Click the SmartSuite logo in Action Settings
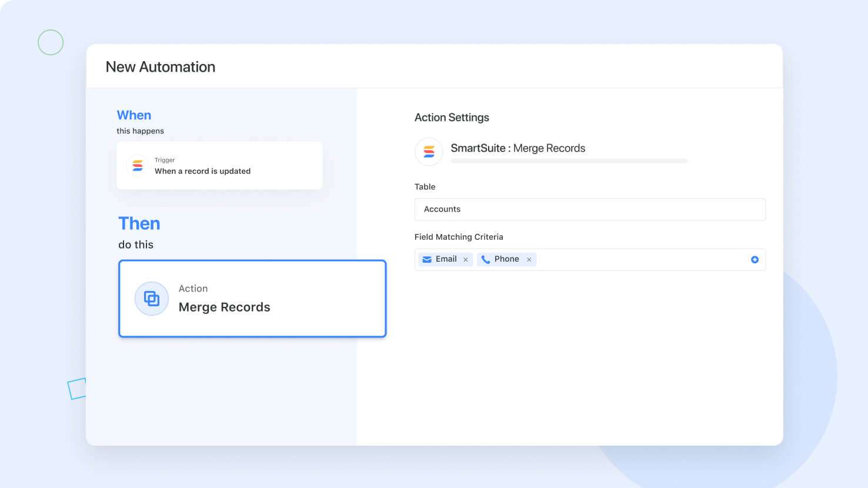The image size is (868, 488). [x=429, y=152]
